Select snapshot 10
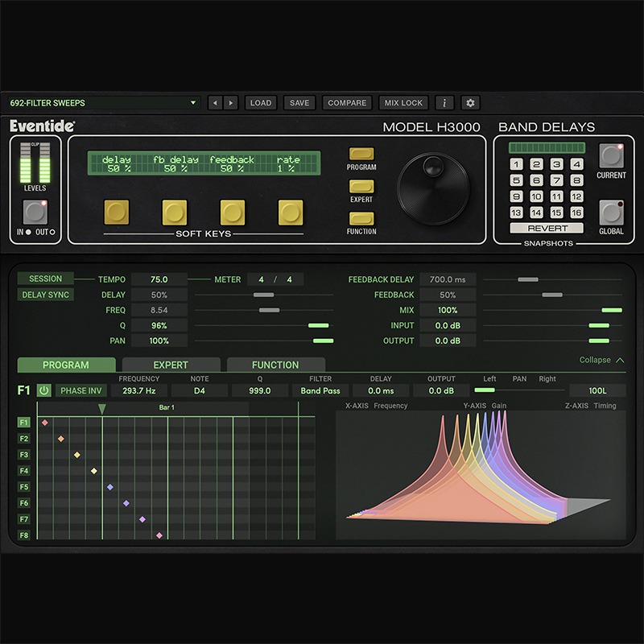Image resolution: width=644 pixels, height=644 pixels. click(x=536, y=196)
